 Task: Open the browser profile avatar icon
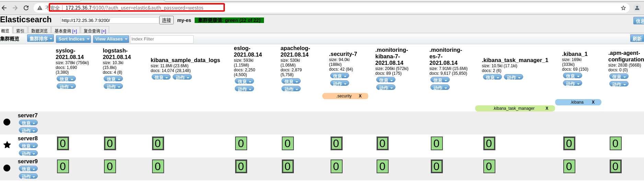click(x=637, y=8)
